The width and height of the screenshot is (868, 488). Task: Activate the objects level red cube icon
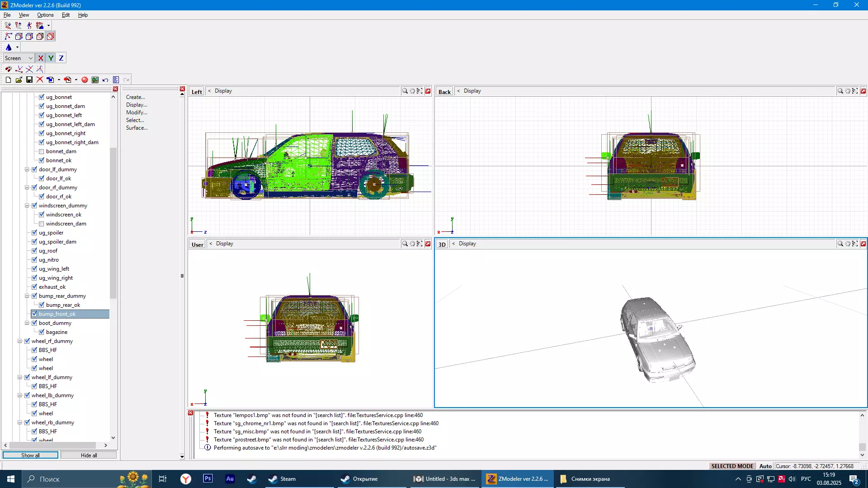[x=51, y=37]
